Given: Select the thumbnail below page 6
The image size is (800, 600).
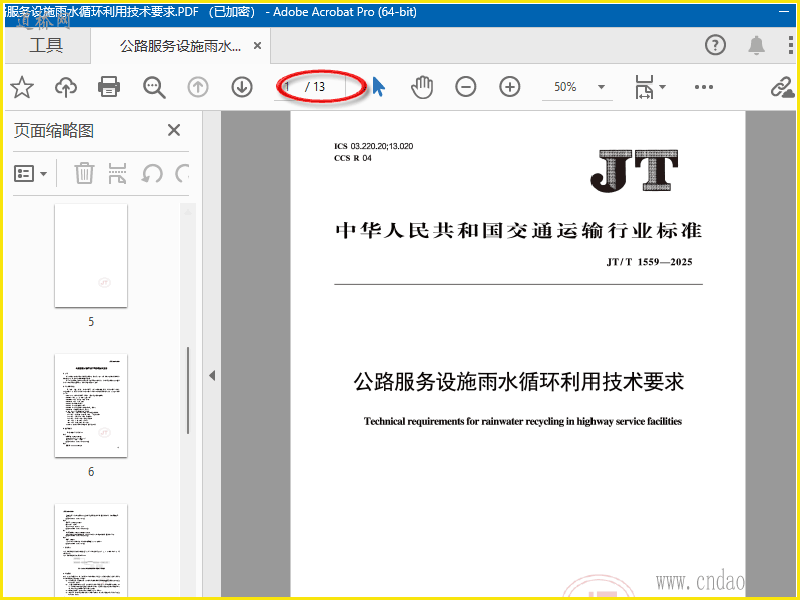Looking at the screenshot, I should click(x=91, y=550).
